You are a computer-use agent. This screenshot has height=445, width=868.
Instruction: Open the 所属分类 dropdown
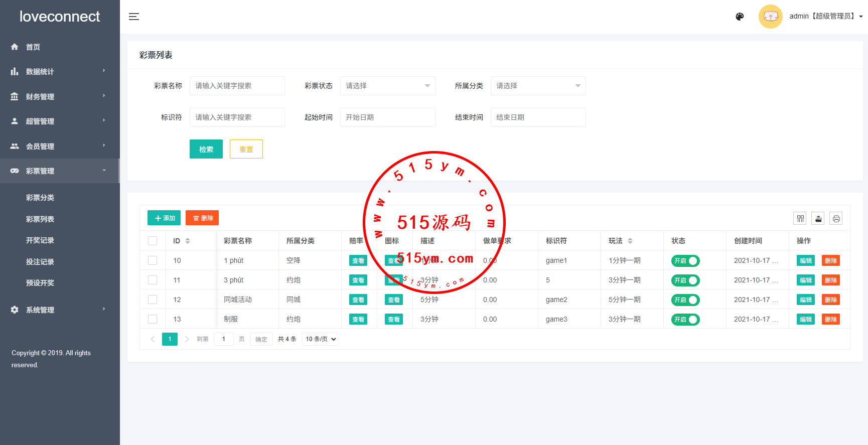click(x=538, y=86)
